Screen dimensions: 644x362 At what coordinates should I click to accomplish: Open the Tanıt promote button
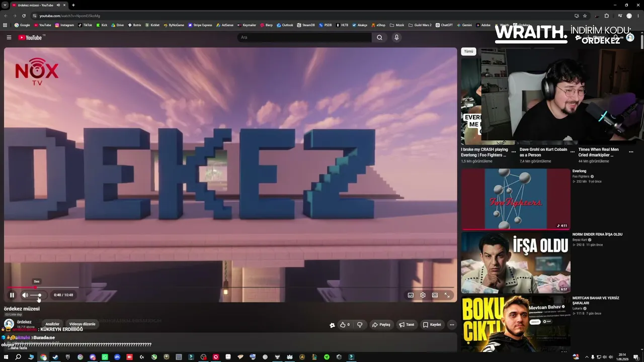coord(407,325)
